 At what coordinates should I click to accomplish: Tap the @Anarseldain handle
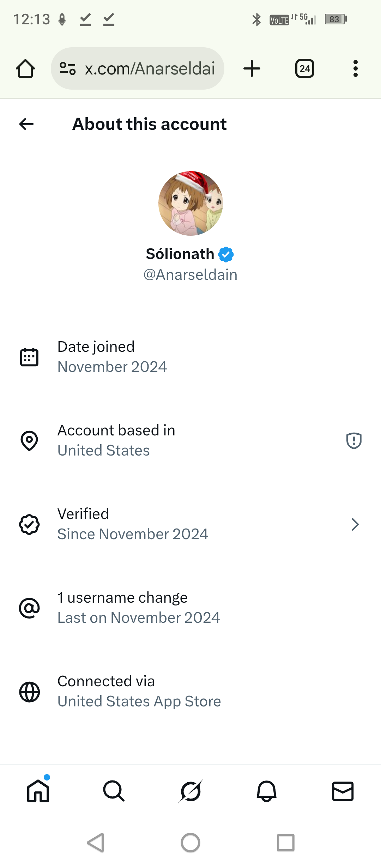(x=190, y=275)
